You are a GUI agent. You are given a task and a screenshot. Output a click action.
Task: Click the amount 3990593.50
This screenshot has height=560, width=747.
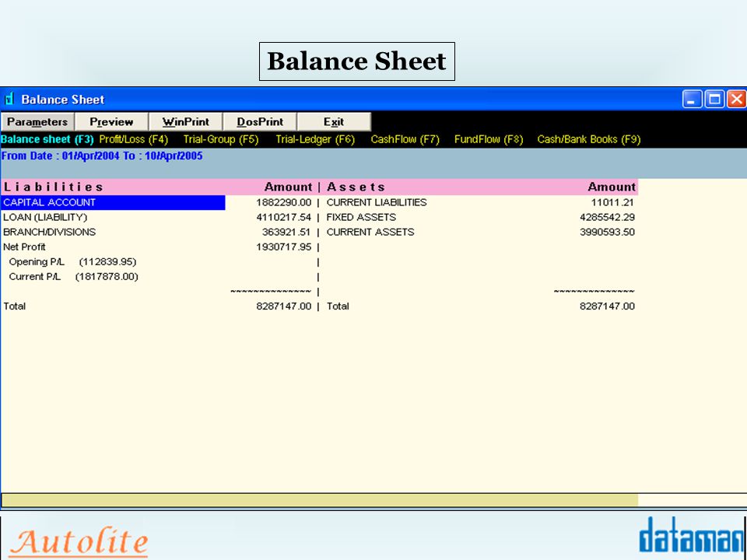point(608,232)
